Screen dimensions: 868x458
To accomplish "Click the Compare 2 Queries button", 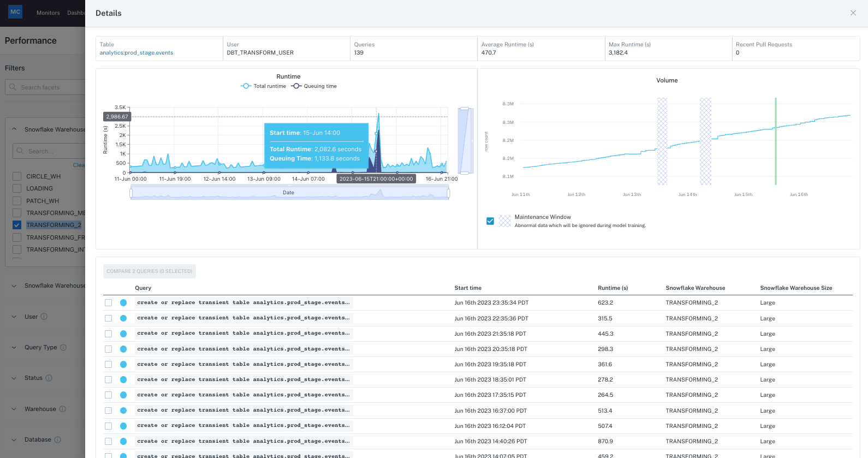I will click(150, 271).
